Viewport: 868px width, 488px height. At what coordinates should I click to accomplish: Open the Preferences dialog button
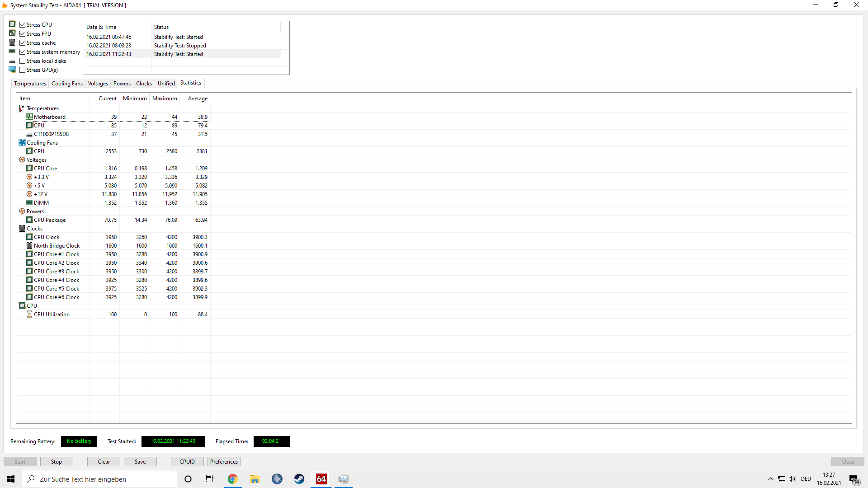click(x=224, y=462)
